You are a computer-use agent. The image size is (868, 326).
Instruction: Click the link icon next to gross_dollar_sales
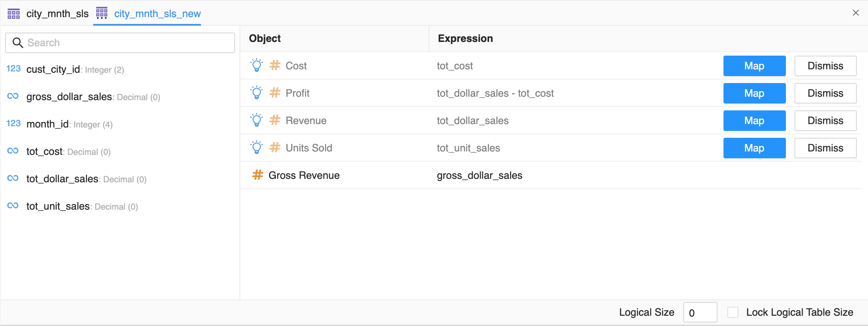pos(13,96)
